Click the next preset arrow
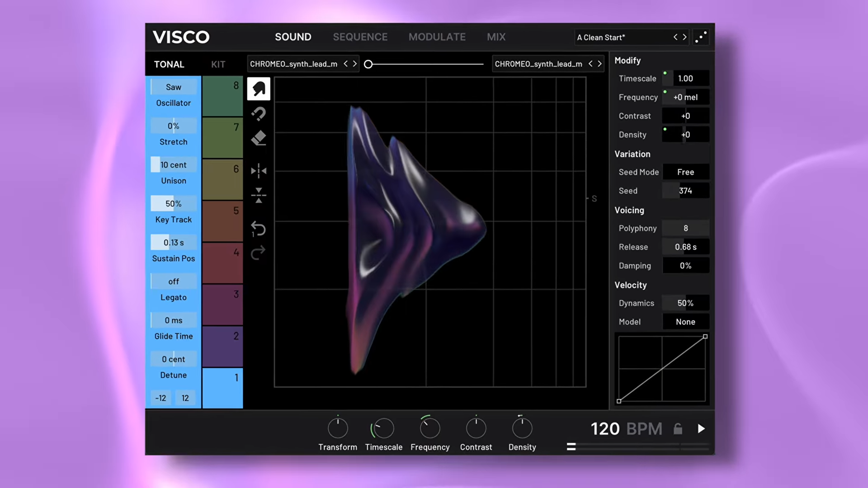This screenshot has width=868, height=488. [684, 37]
